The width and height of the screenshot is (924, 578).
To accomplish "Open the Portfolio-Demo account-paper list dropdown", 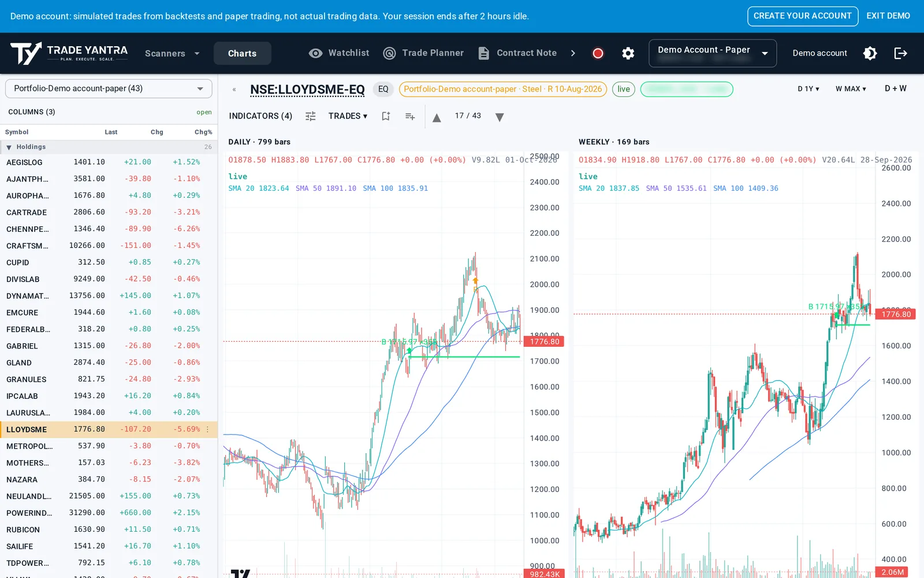I will click(109, 88).
